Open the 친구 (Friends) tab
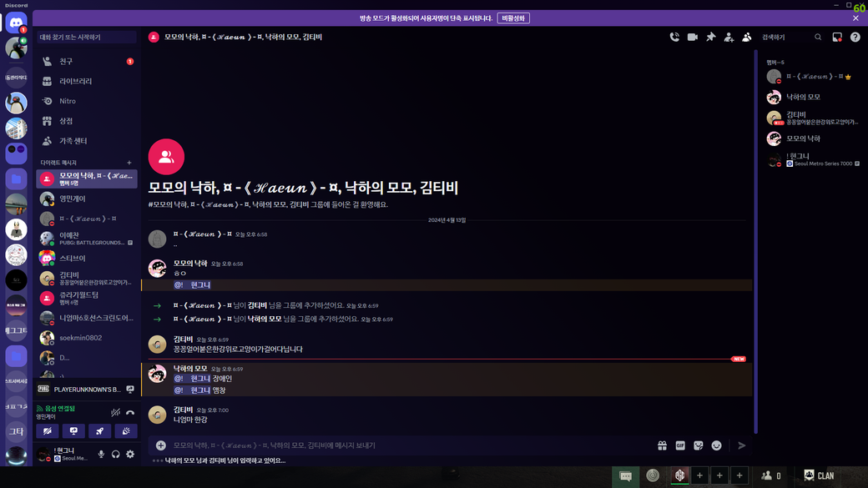Image resolution: width=868 pixels, height=488 pixels. pyautogui.click(x=67, y=62)
